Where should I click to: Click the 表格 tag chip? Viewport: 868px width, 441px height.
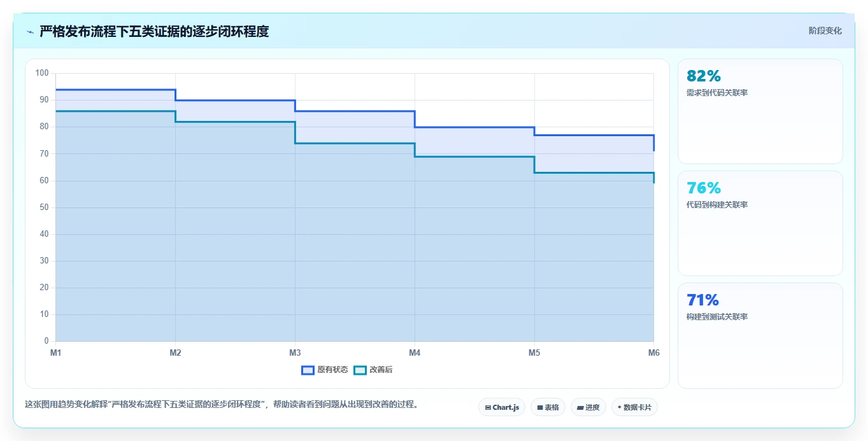(548, 407)
